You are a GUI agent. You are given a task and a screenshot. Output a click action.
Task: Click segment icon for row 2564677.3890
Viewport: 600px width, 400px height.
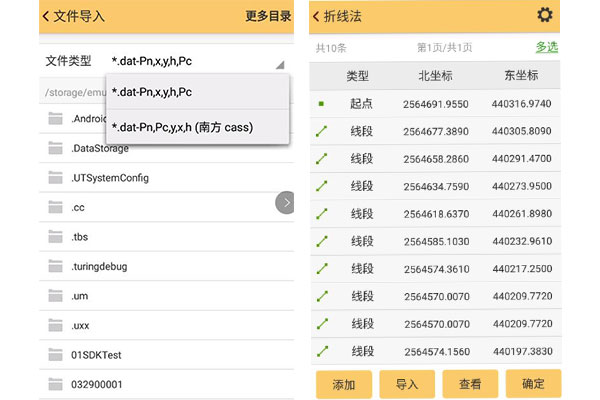pos(322,130)
